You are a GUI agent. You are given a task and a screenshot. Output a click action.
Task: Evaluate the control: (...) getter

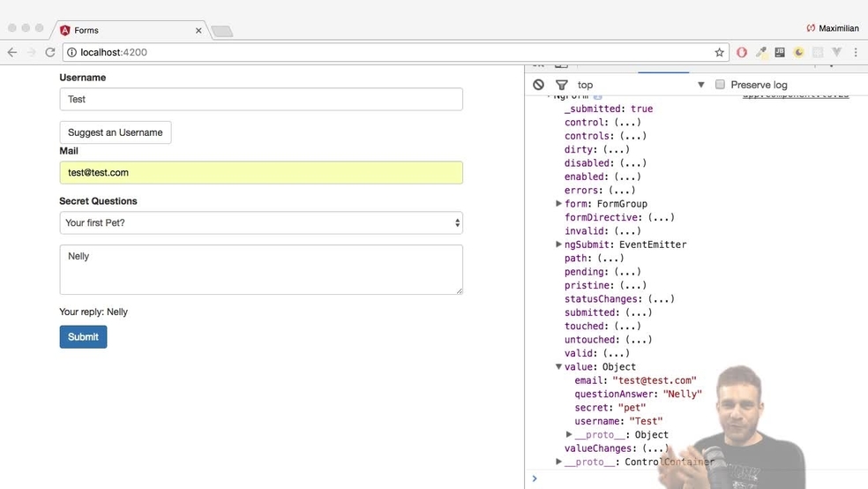pyautogui.click(x=627, y=123)
